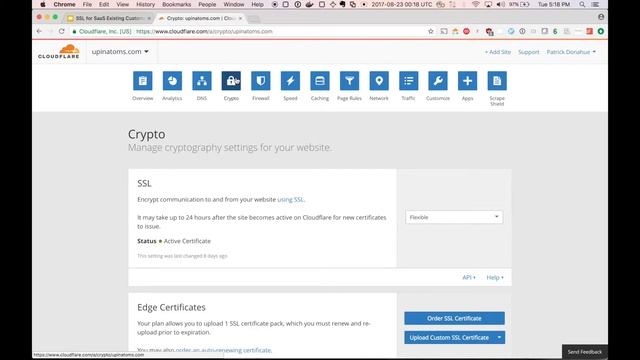Image resolution: width=640 pixels, height=360 pixels.
Task: Click the Send Feedback button
Action: pyautogui.click(x=584, y=352)
